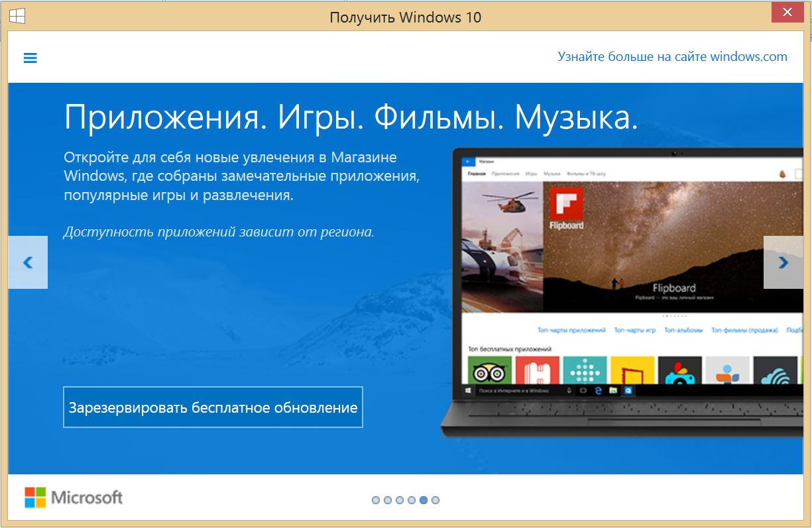Screen dimensions: 812x528
Task: Click the Windows logo in the title bar
Action: pyautogui.click(x=17, y=17)
